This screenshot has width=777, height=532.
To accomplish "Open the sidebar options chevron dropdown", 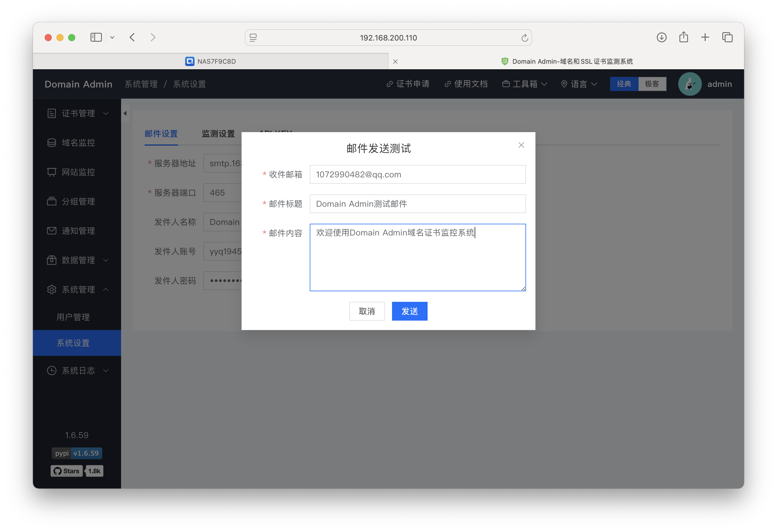I will coord(112,38).
